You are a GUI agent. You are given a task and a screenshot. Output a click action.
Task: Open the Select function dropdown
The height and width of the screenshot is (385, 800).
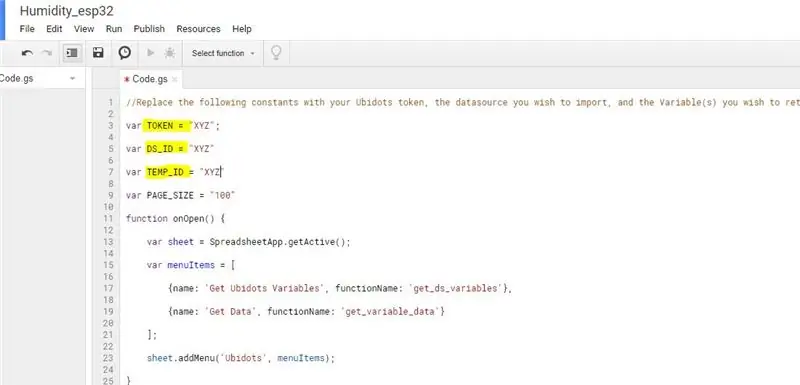pyautogui.click(x=223, y=53)
